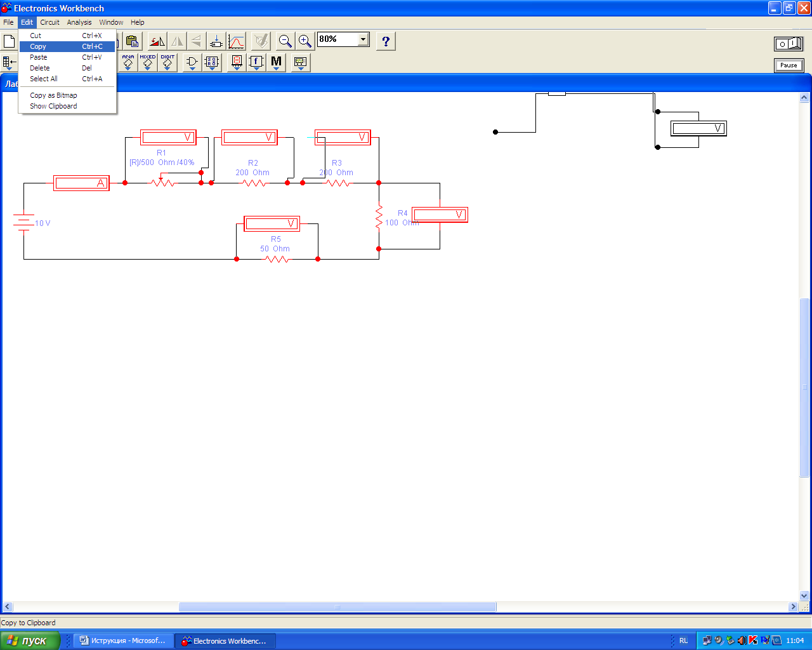This screenshot has height=650, width=812.
Task: Open the Analog ICs (ANA) parts bin
Action: pyautogui.click(x=128, y=62)
